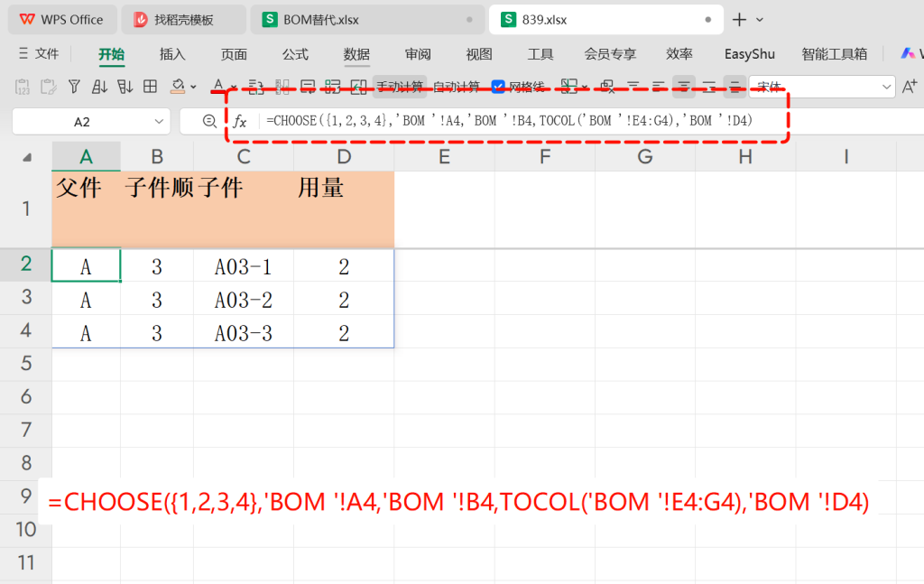924x584 pixels.
Task: Open the 效率 ribbon tab
Action: [x=679, y=54]
